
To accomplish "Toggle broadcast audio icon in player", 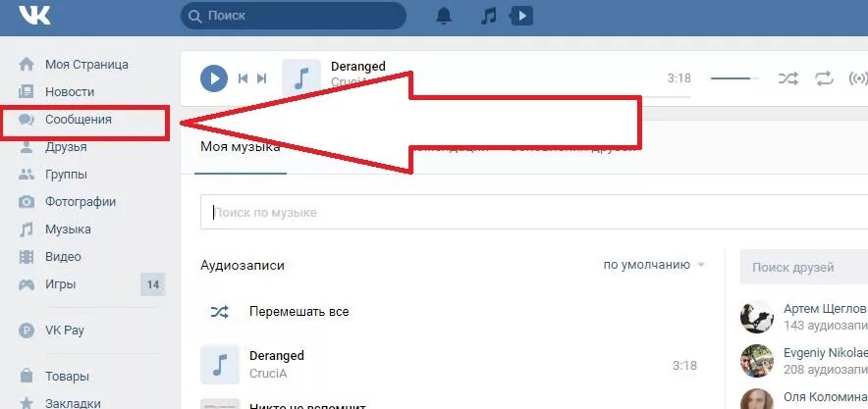I will [858, 78].
